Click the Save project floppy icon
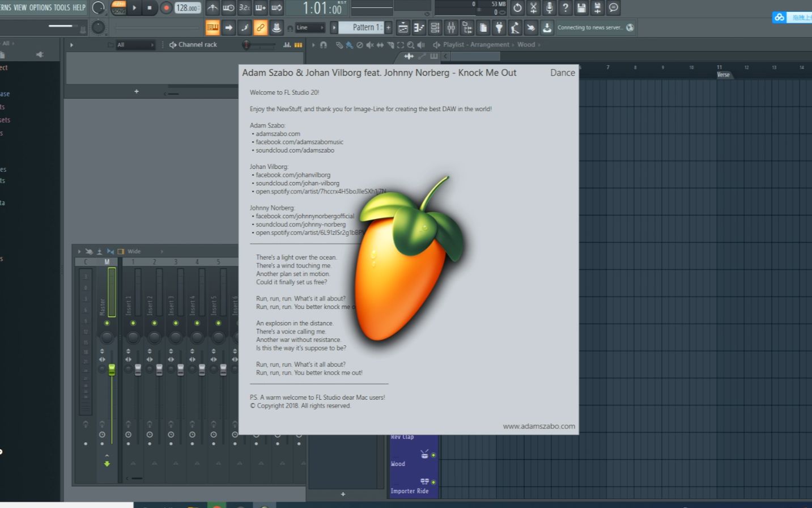This screenshot has height=508, width=812. tap(581, 8)
